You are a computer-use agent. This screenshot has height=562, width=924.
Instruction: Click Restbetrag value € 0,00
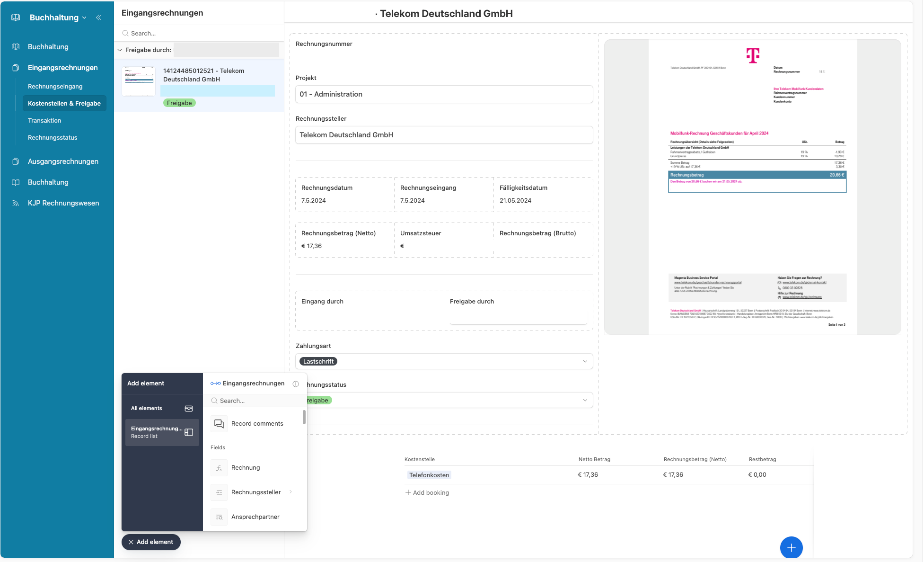pos(757,475)
